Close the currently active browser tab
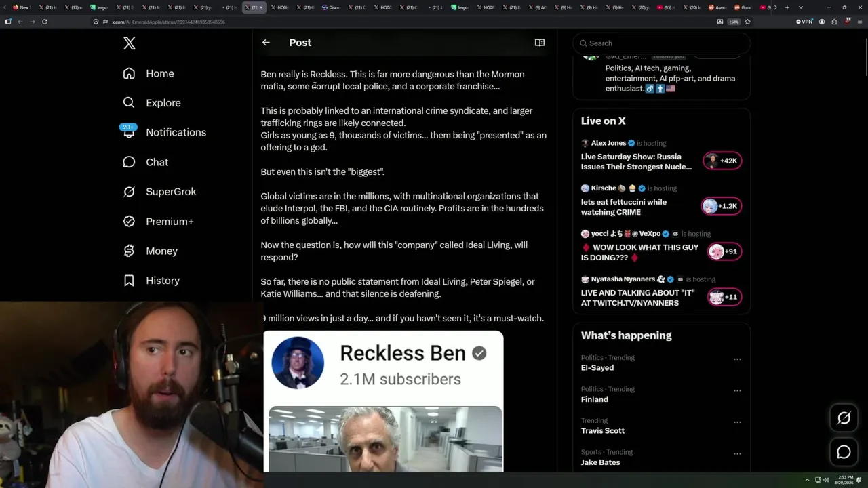 pyautogui.click(x=261, y=7)
